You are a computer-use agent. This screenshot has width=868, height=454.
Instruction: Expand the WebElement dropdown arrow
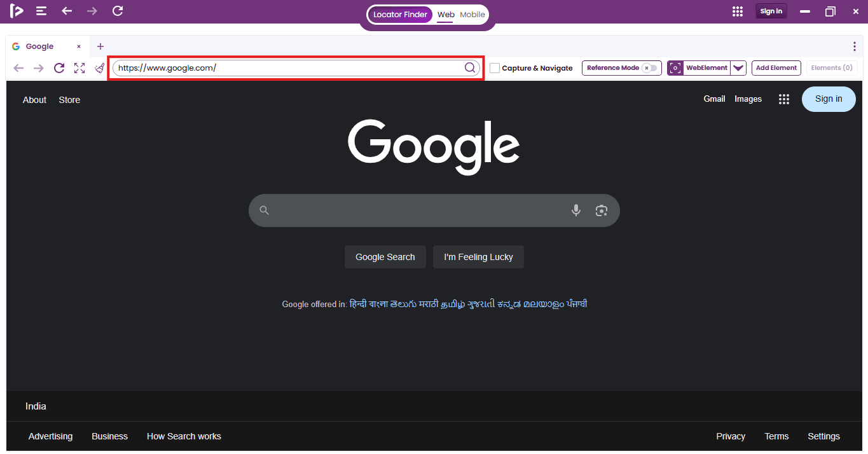738,68
